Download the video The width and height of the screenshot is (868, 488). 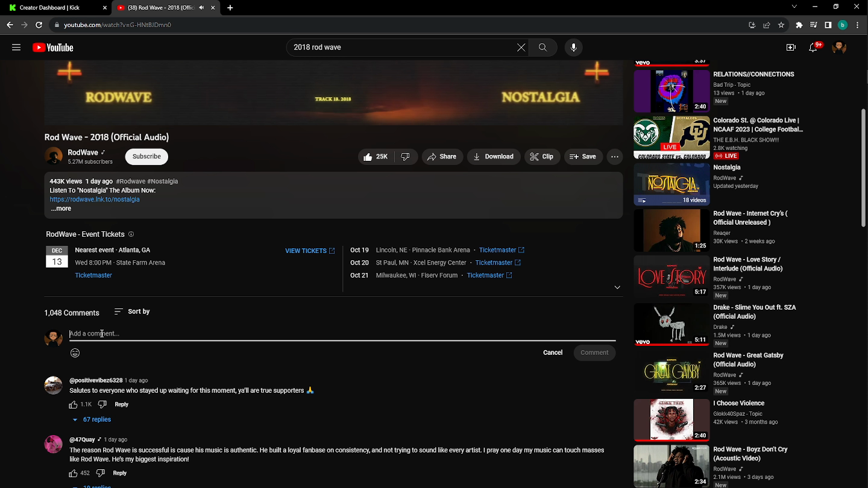(x=494, y=157)
